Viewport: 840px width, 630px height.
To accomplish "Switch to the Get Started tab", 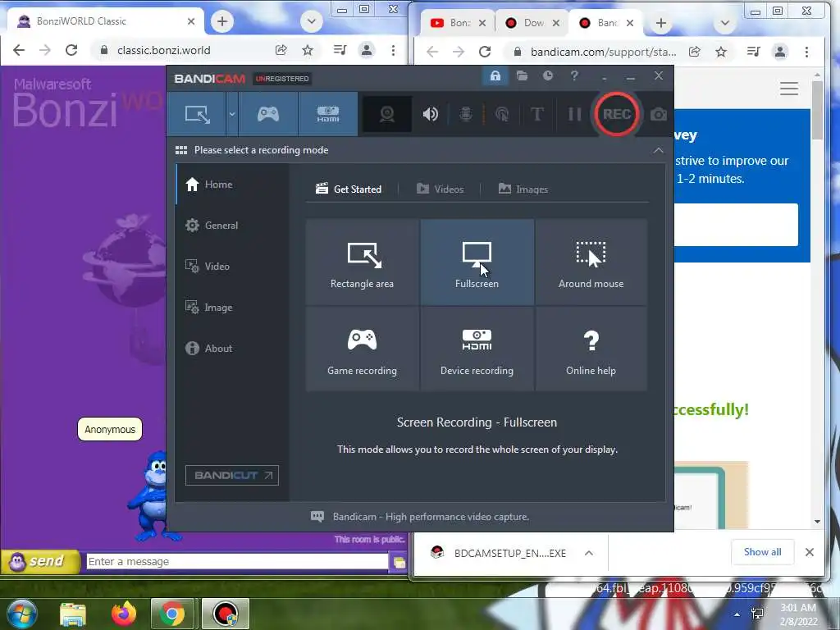I will [349, 189].
